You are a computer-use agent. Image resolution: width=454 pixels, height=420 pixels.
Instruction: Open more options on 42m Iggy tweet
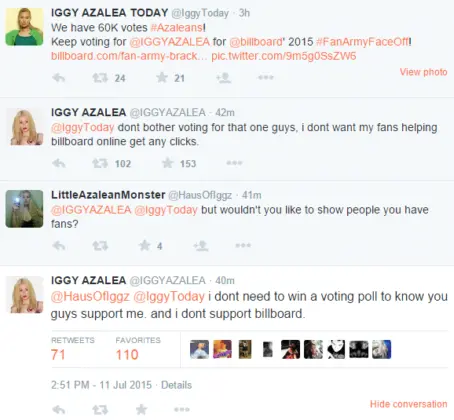coord(234,163)
